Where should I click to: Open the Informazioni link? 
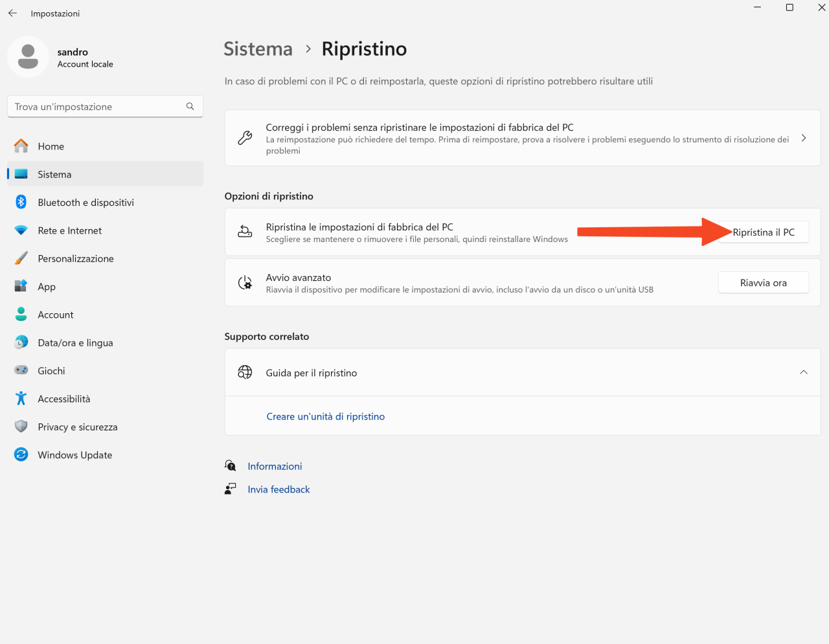click(275, 466)
